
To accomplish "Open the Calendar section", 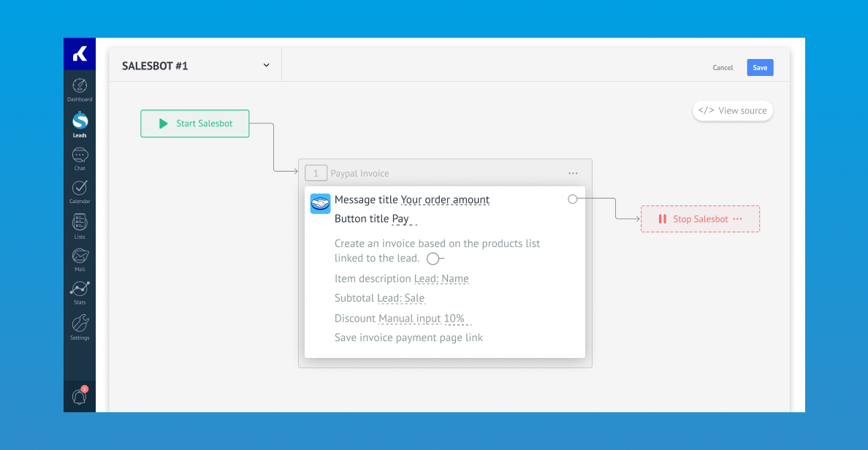I will [80, 191].
